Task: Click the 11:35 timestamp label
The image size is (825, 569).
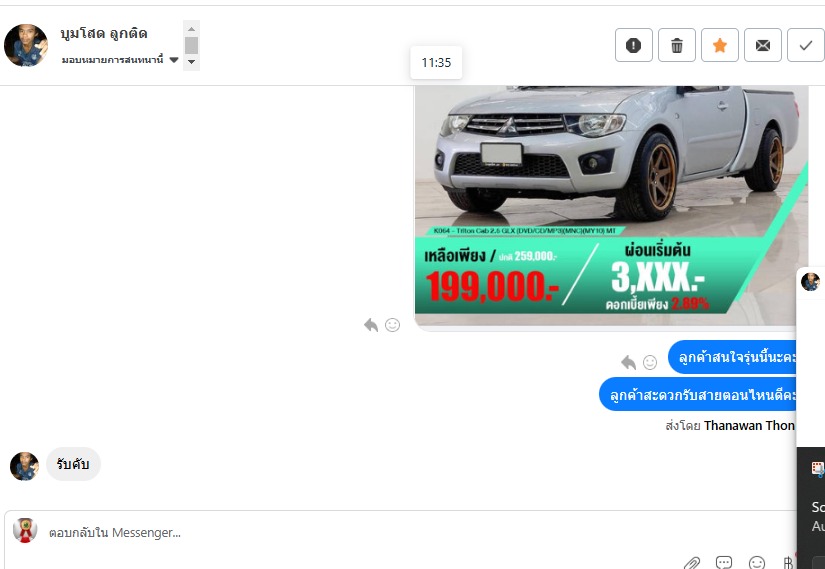Action: (436, 63)
